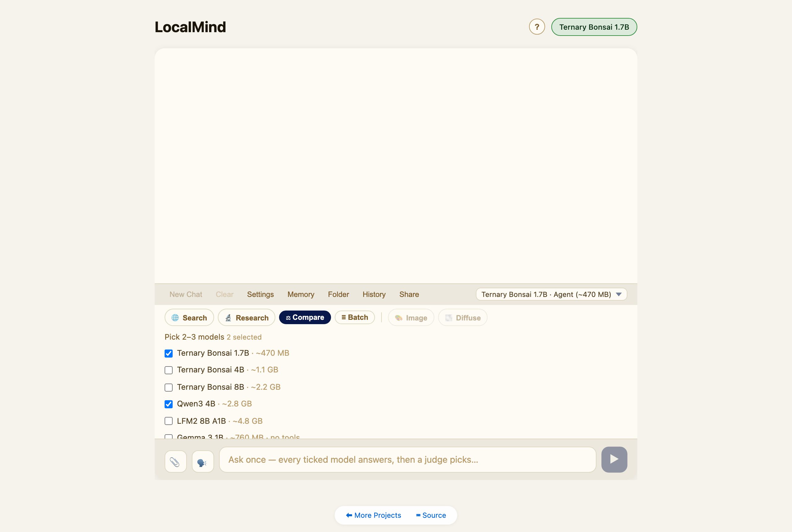Click the 'Pick 2–3 models' label

pos(194,337)
